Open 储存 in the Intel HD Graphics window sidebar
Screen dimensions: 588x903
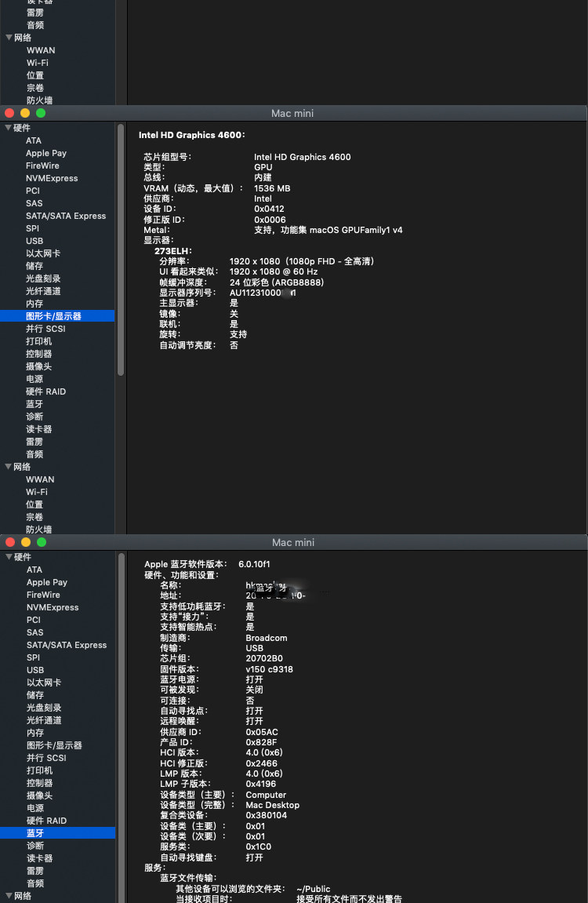tap(34, 266)
